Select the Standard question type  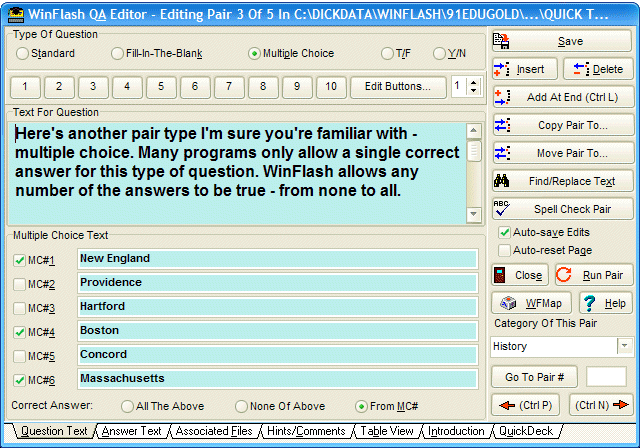pos(22,53)
